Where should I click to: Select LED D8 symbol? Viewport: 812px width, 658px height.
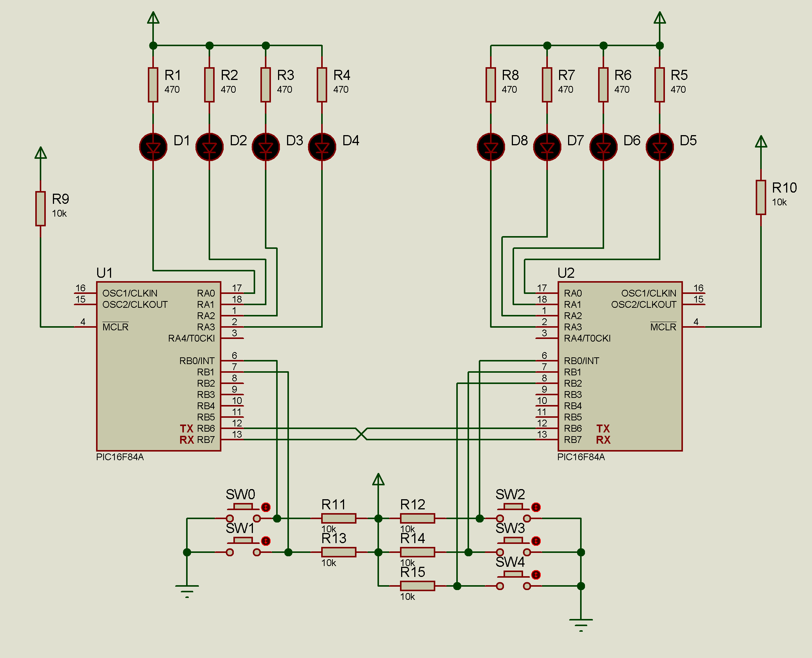coord(491,147)
